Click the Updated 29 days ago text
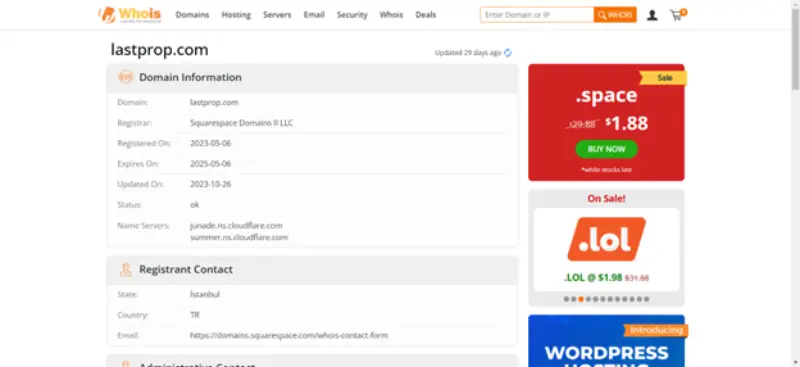This screenshot has height=367, width=800. (468, 53)
